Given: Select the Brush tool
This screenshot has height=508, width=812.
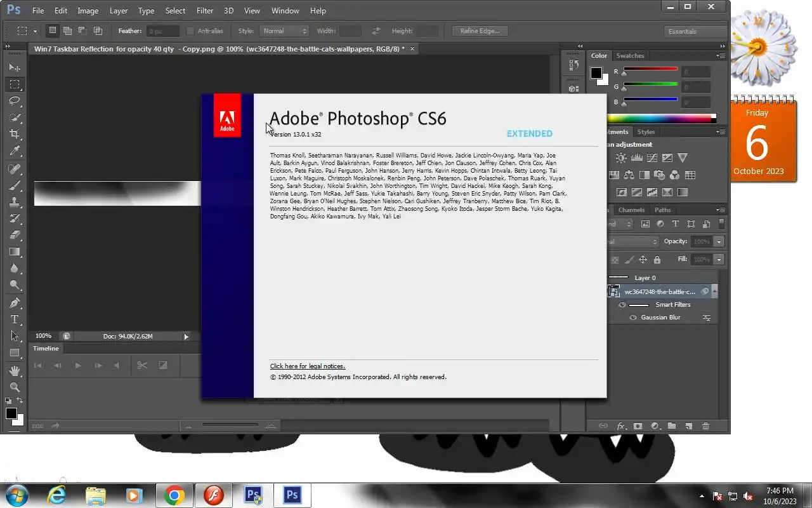Looking at the screenshot, I should (x=15, y=185).
